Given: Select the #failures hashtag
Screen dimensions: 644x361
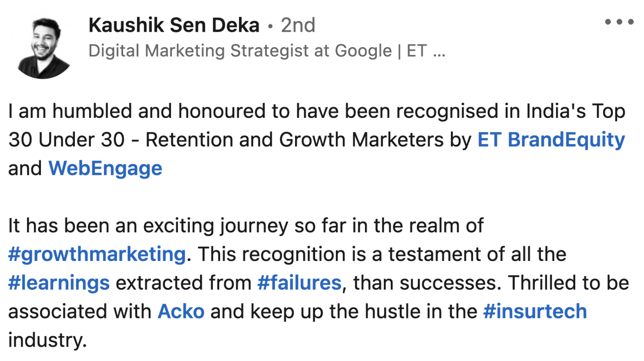Looking at the screenshot, I should (x=299, y=283).
